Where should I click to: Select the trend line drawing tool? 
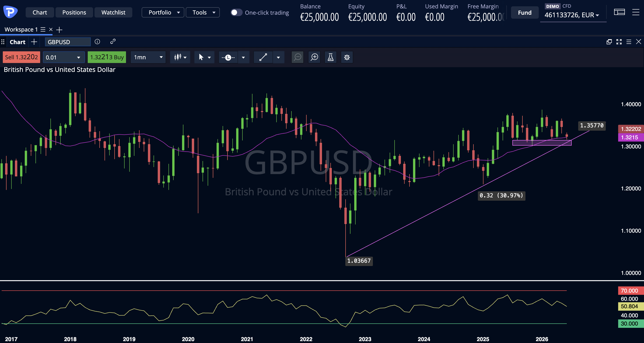click(x=263, y=57)
